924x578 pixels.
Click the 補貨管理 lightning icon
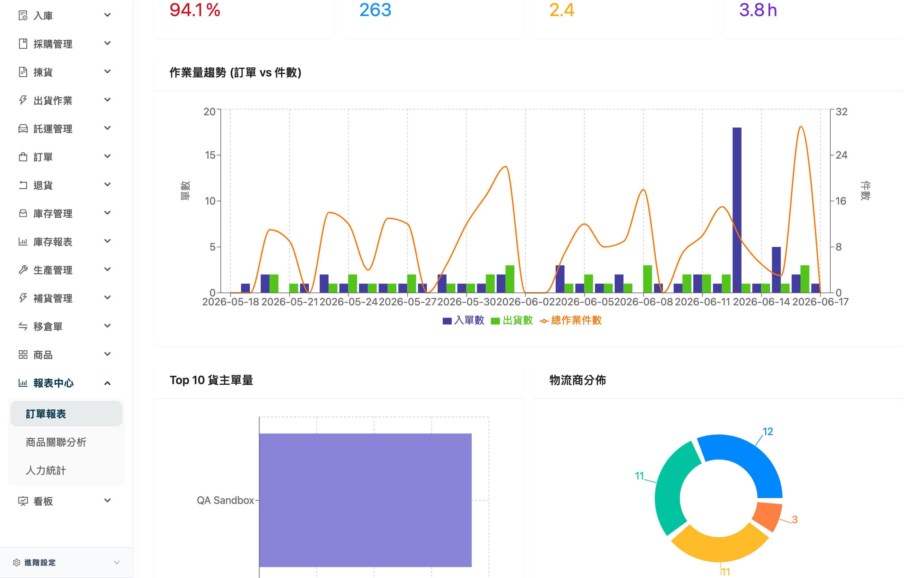tap(23, 298)
